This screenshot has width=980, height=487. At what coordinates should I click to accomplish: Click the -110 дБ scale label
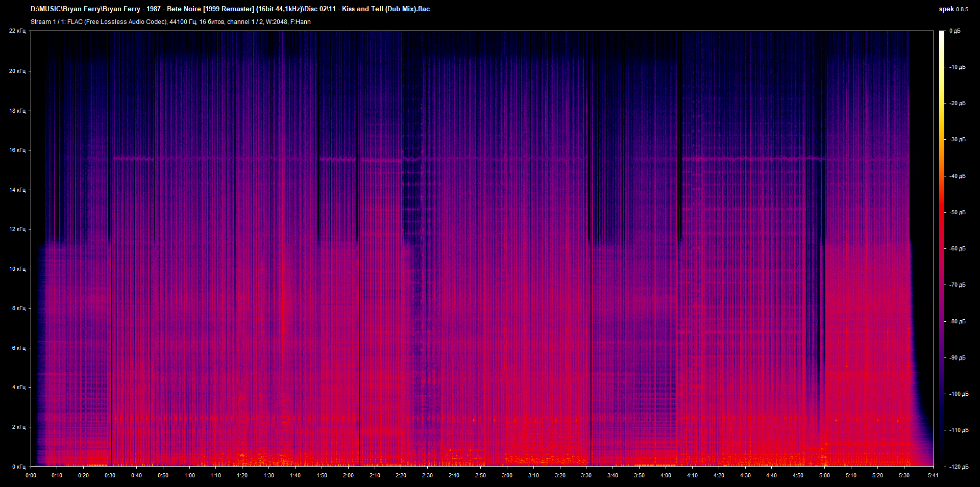pos(959,430)
